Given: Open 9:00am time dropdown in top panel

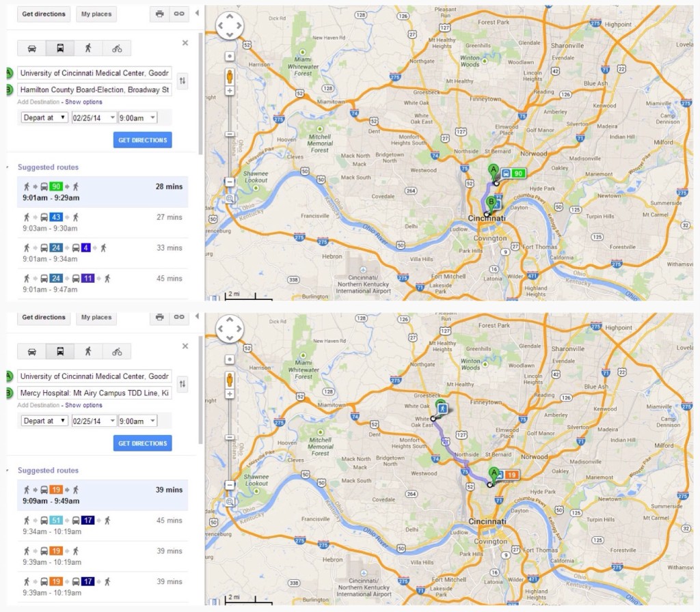Looking at the screenshot, I should (x=137, y=117).
